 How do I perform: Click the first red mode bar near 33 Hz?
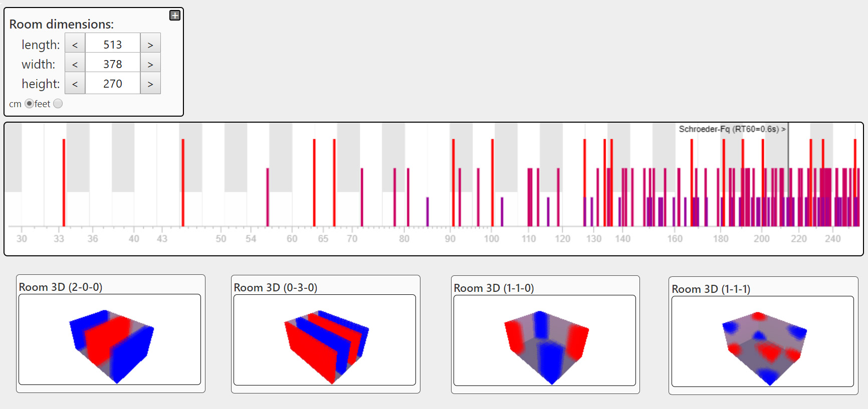pos(64,183)
